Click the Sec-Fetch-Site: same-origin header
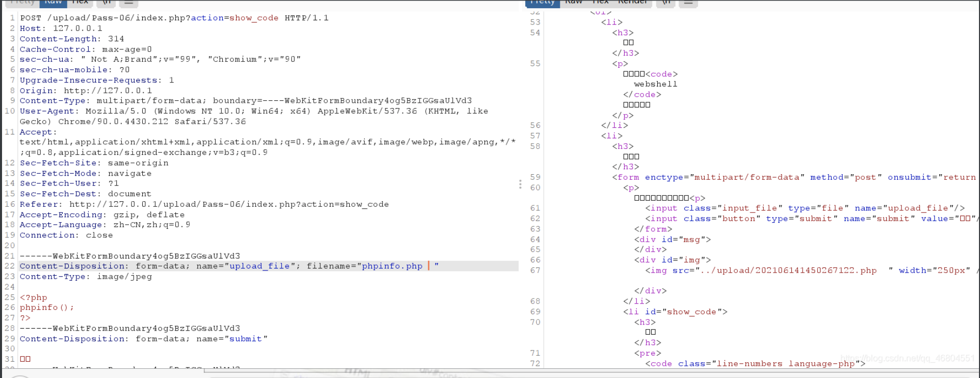The image size is (980, 378). click(x=94, y=163)
